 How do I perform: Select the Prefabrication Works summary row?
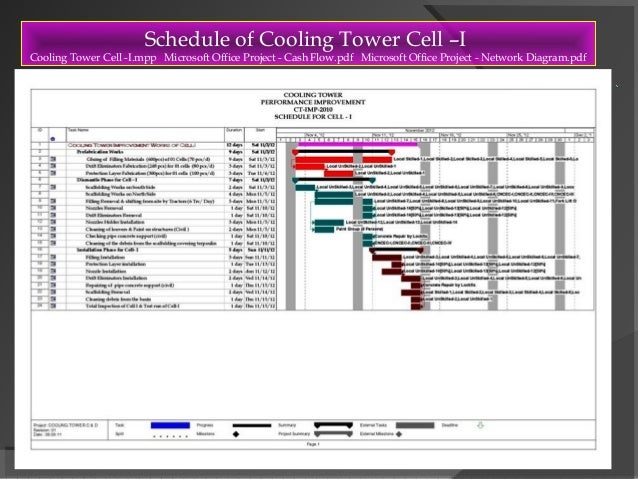(154, 152)
